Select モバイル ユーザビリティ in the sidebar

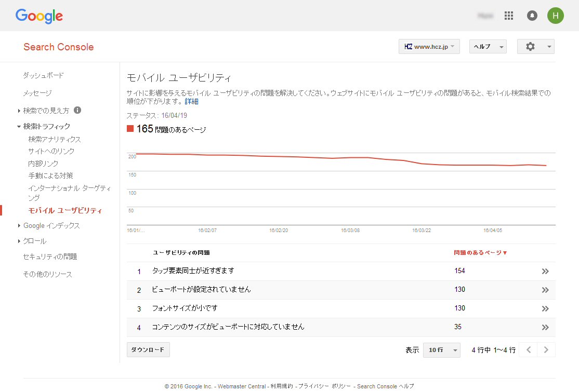(x=65, y=211)
